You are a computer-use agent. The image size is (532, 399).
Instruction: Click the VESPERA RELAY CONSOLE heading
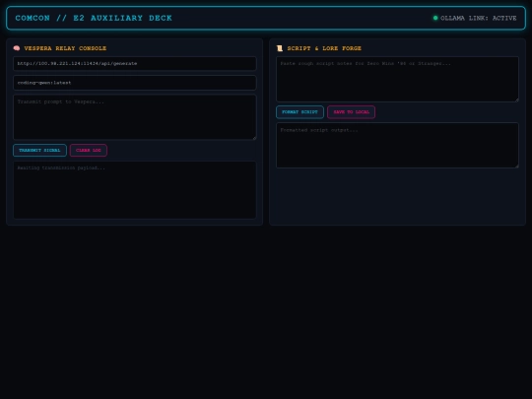coord(65,48)
